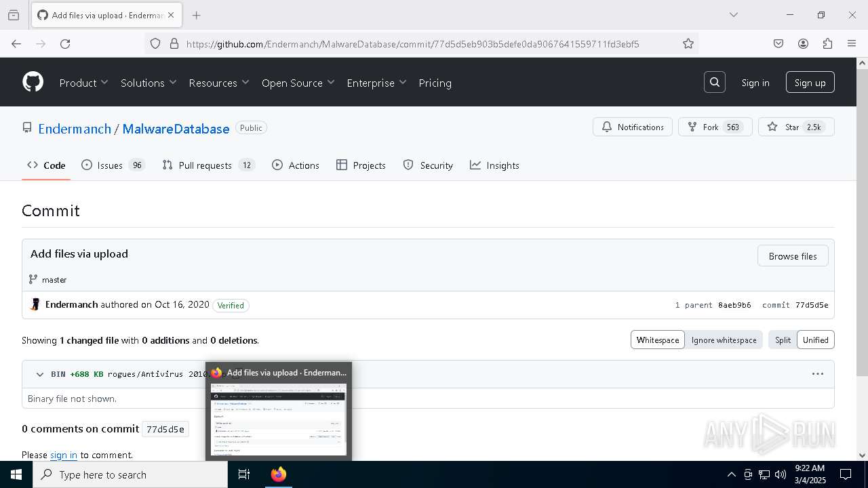Click the tracking protection shield icon
Image resolution: width=868 pixels, height=488 pixels.
[x=155, y=43]
